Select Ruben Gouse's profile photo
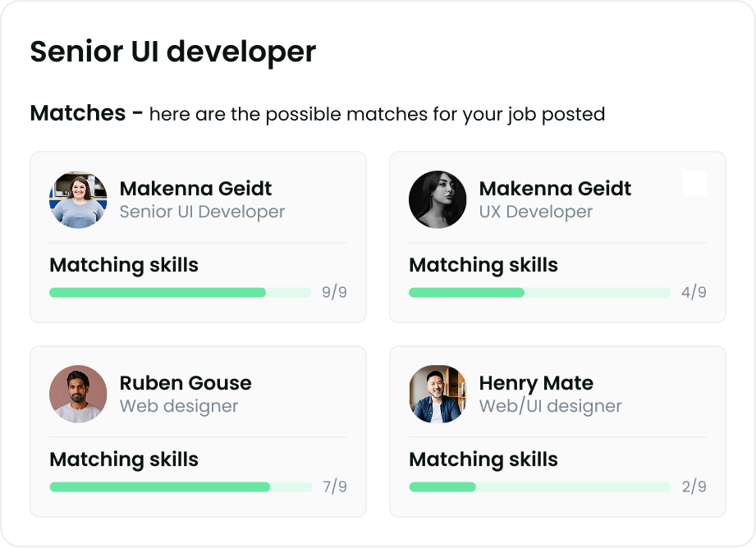This screenshot has height=548, width=756. 78,394
